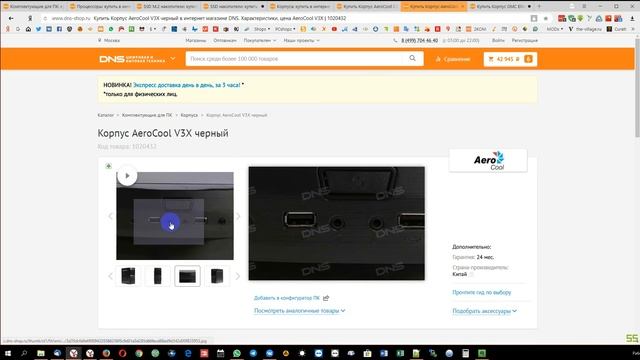640x360 pixels.
Task: Open the the-village.ru bookmark
Action: coord(585,29)
